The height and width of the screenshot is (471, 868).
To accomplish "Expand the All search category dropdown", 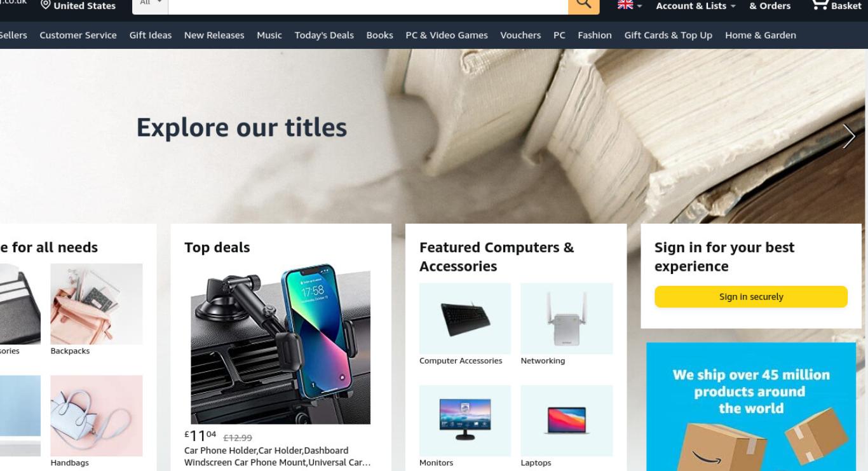I will click(151, 5).
